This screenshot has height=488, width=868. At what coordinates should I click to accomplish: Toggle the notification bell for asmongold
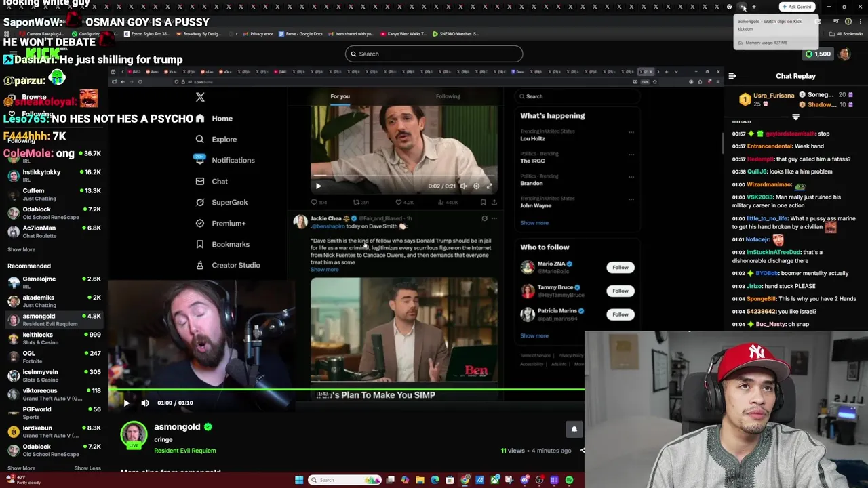click(x=574, y=429)
